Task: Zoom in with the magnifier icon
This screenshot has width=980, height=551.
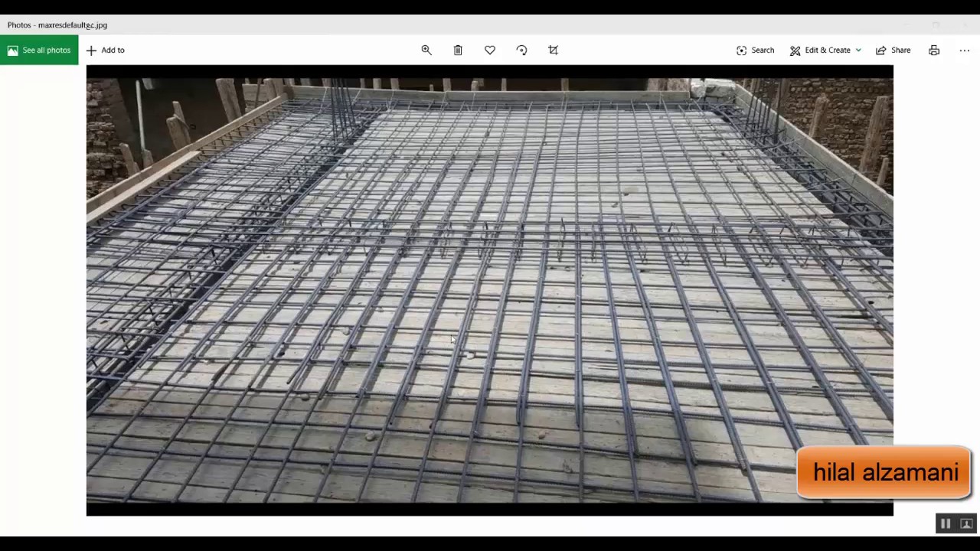Action: (x=426, y=50)
